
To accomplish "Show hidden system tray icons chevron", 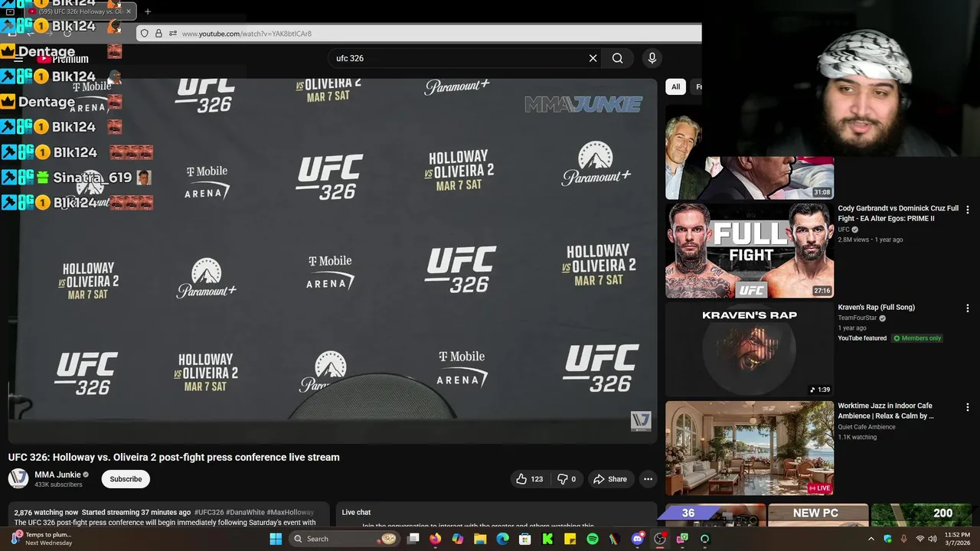I will [x=871, y=539].
